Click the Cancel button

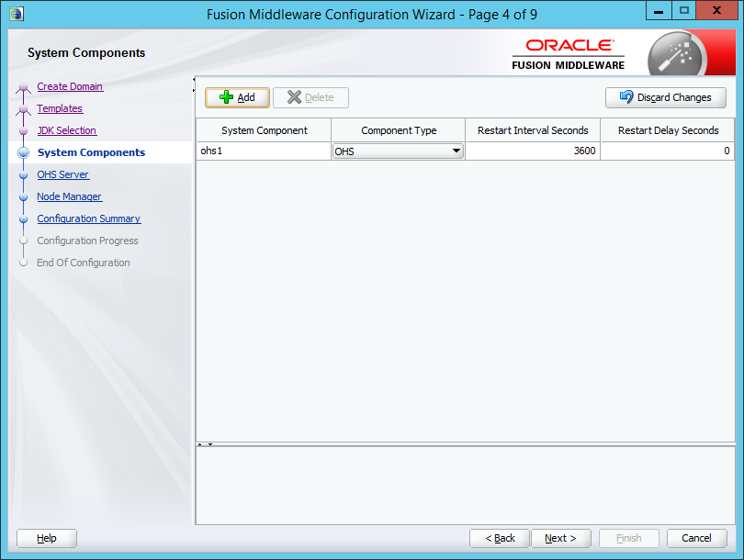tap(696, 538)
